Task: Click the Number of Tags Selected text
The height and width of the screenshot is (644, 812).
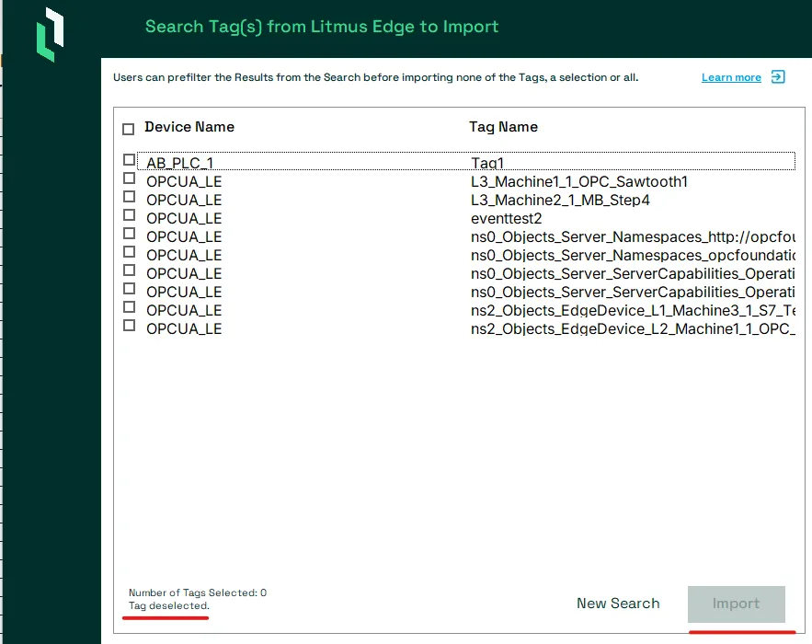Action: point(198,592)
